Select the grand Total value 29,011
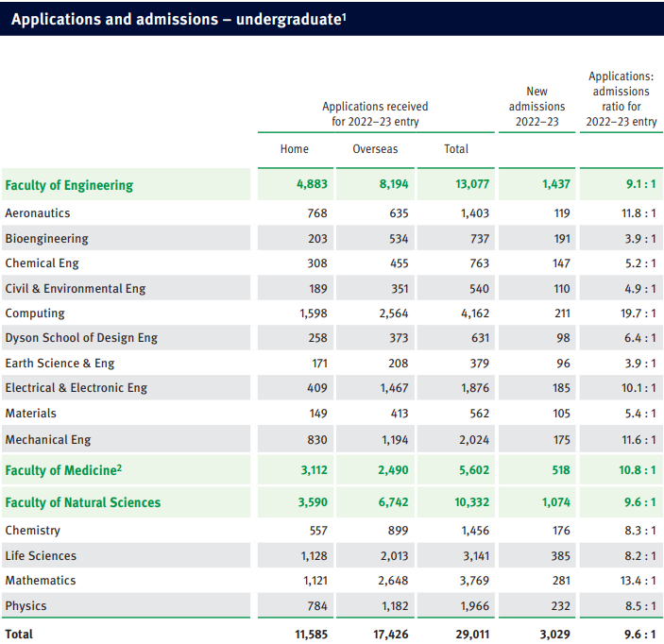 pyautogui.click(x=472, y=635)
